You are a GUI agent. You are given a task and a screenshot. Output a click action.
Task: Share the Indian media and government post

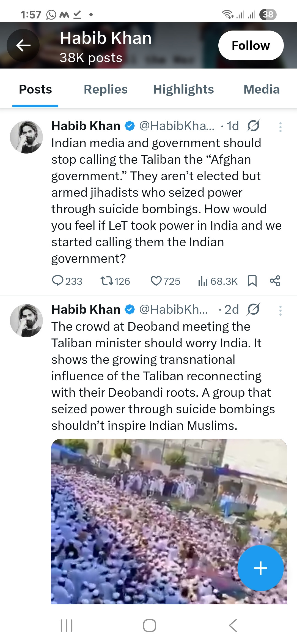275,281
